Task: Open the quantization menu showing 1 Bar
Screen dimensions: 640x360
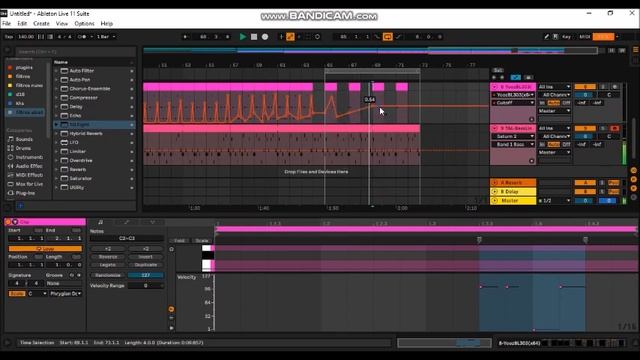Action: (106, 37)
